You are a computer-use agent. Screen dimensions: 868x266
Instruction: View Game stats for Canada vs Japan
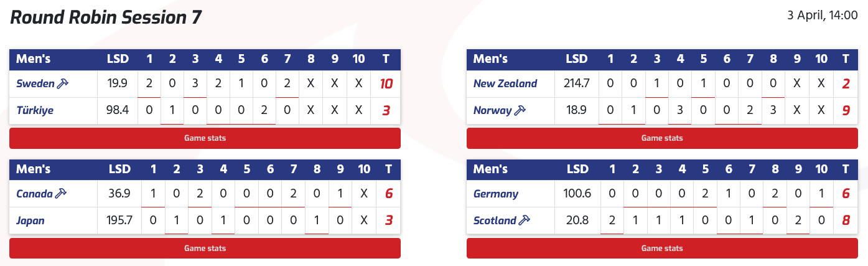pyautogui.click(x=205, y=249)
